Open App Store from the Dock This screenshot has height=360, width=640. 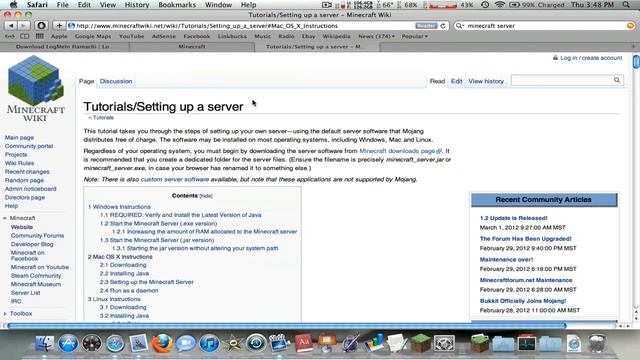pyautogui.click(x=68, y=343)
